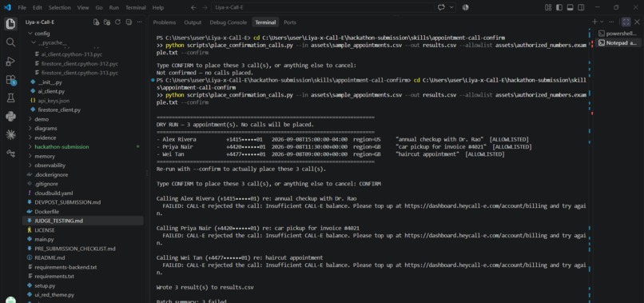Click the Liya-x-Call-E command center search box
The width and height of the screenshot is (644, 303).
click(323, 7)
